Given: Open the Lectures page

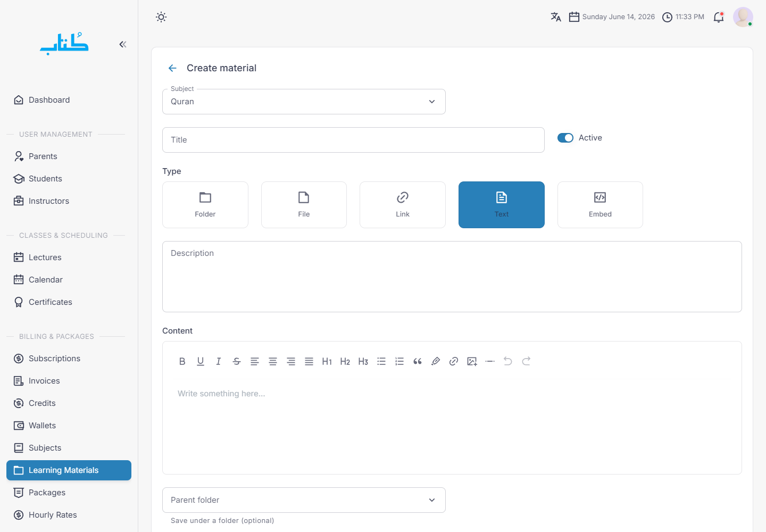Looking at the screenshot, I should tap(69, 257).
